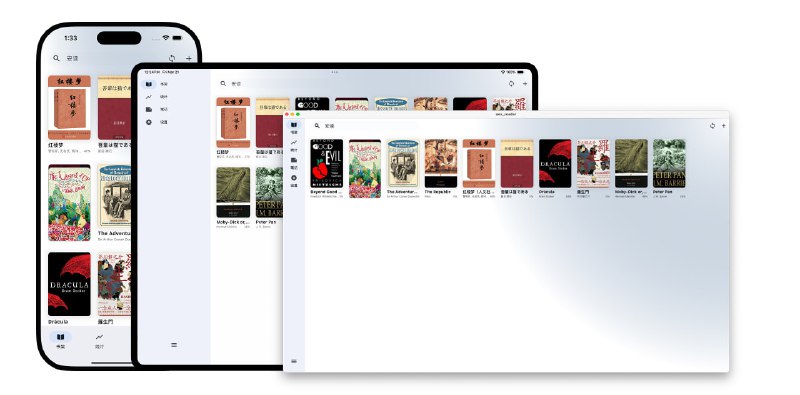Open 红楼梦 cover on phone

pos(69,108)
